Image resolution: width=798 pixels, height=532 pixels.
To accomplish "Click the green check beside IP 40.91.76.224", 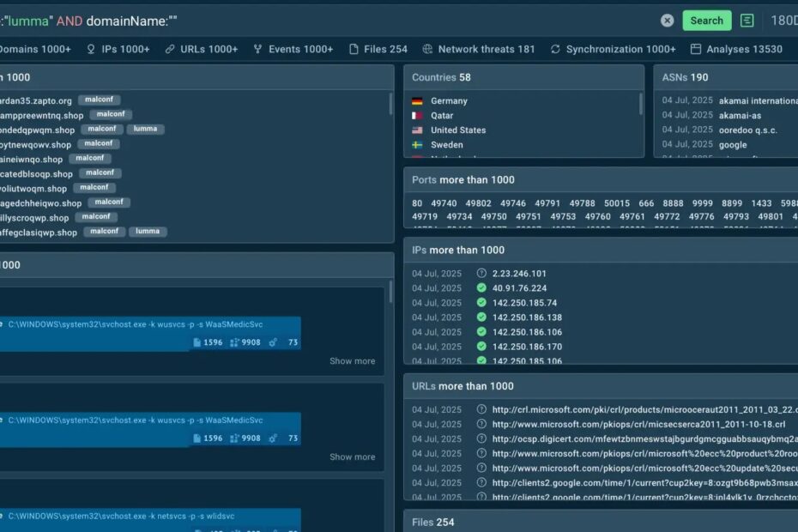I will (x=481, y=288).
